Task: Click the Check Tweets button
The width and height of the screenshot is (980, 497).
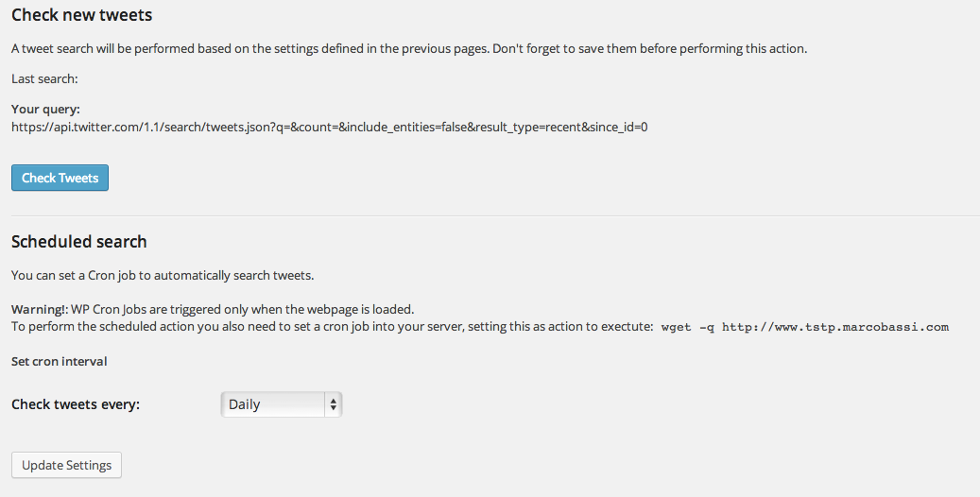Action: click(x=60, y=178)
